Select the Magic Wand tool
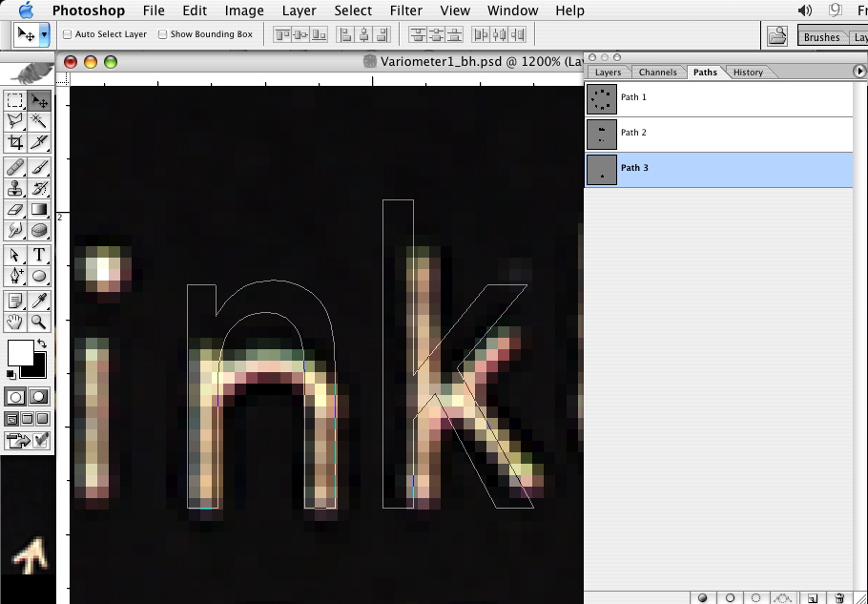Image resolution: width=868 pixels, height=604 pixels. (39, 121)
